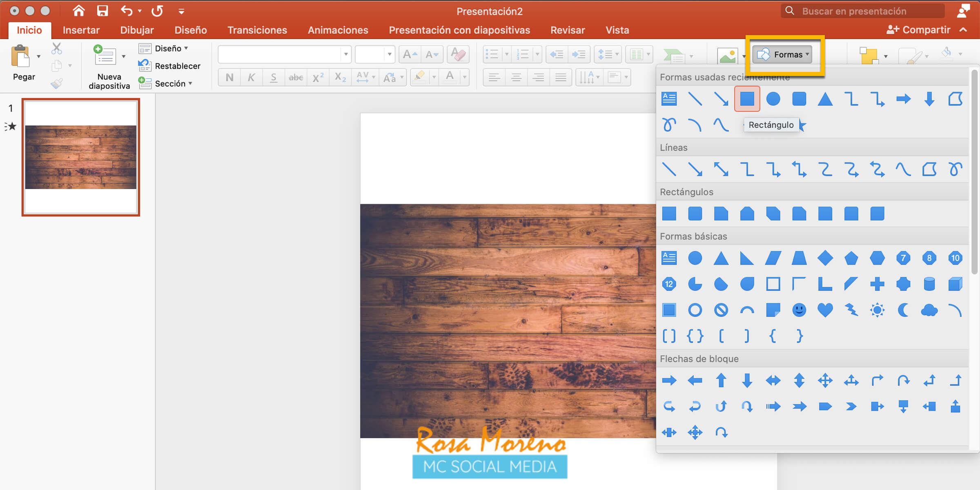Toggle underline S formatting button
The width and height of the screenshot is (980, 490).
point(273,77)
